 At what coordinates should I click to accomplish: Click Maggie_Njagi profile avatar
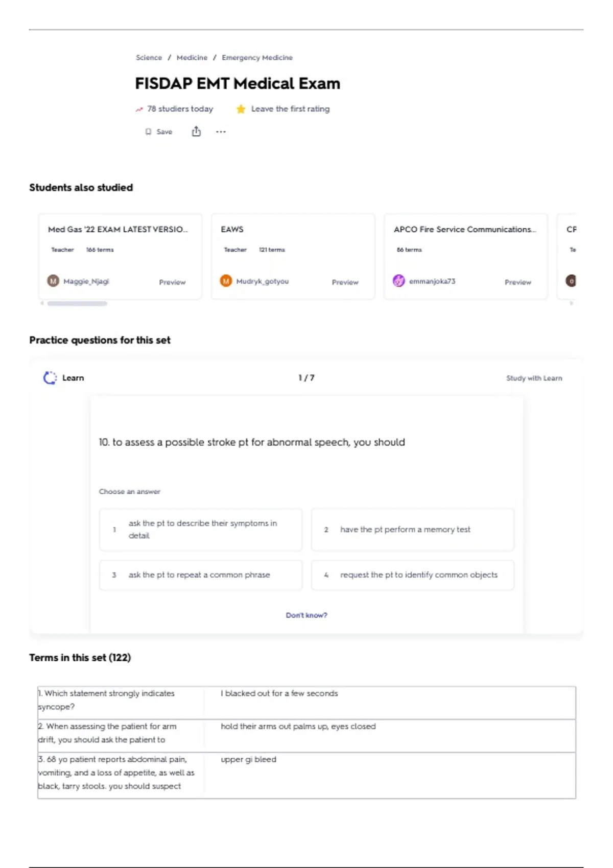pyautogui.click(x=53, y=281)
